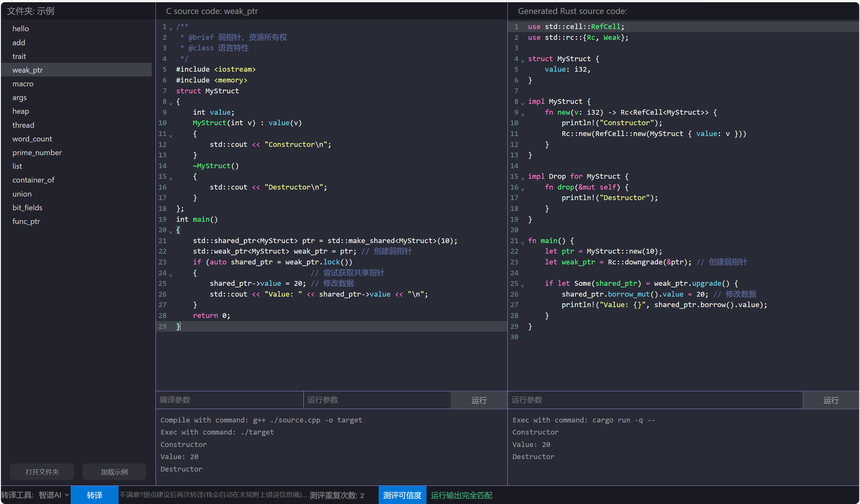The height and width of the screenshot is (504, 860).
Task: Select the weak_ptr example in sidebar
Action: point(77,70)
